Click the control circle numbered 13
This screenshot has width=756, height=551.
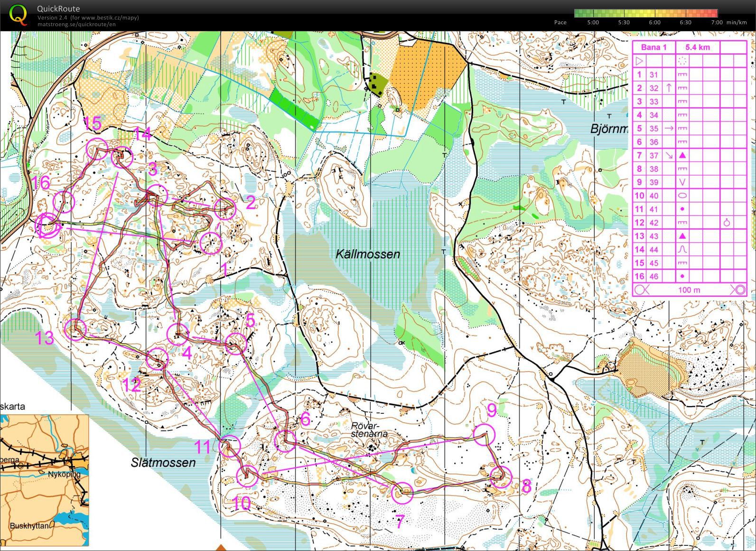(x=75, y=330)
